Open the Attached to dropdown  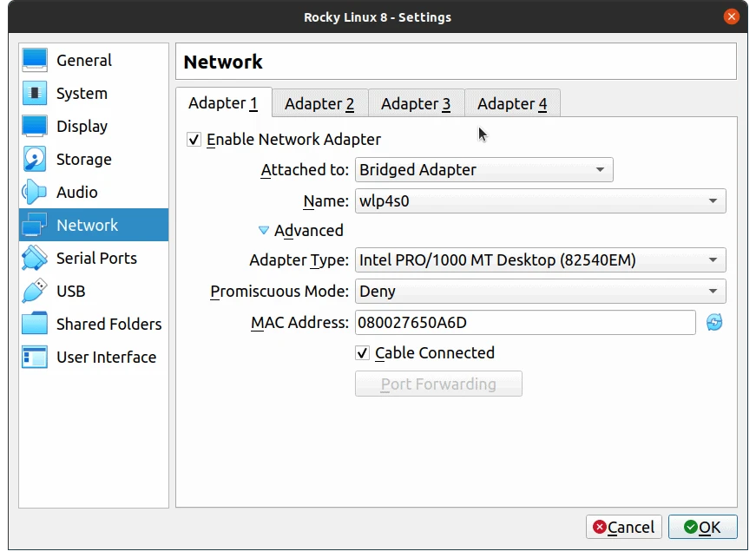[x=483, y=169]
